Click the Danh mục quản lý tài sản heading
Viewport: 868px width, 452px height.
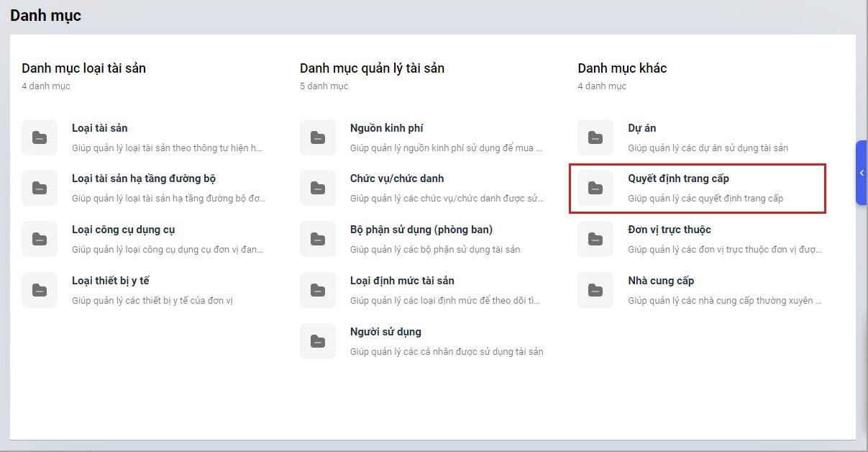coord(372,68)
